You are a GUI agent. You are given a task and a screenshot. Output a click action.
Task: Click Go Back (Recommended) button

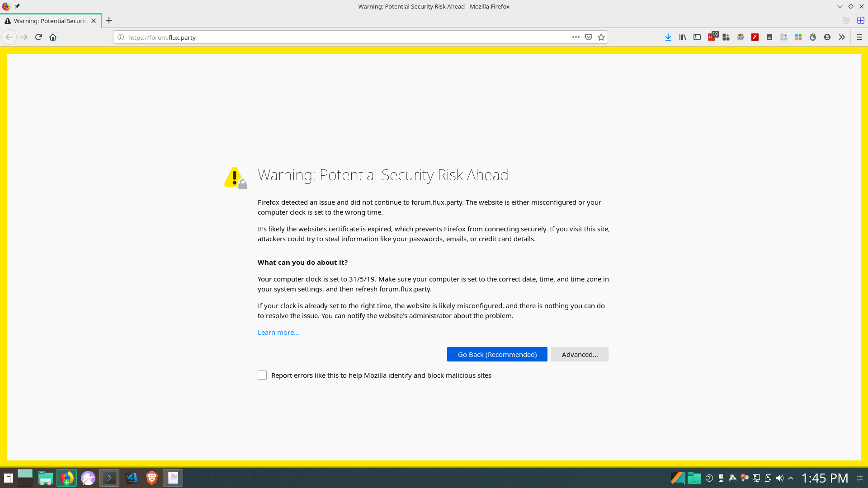497,354
